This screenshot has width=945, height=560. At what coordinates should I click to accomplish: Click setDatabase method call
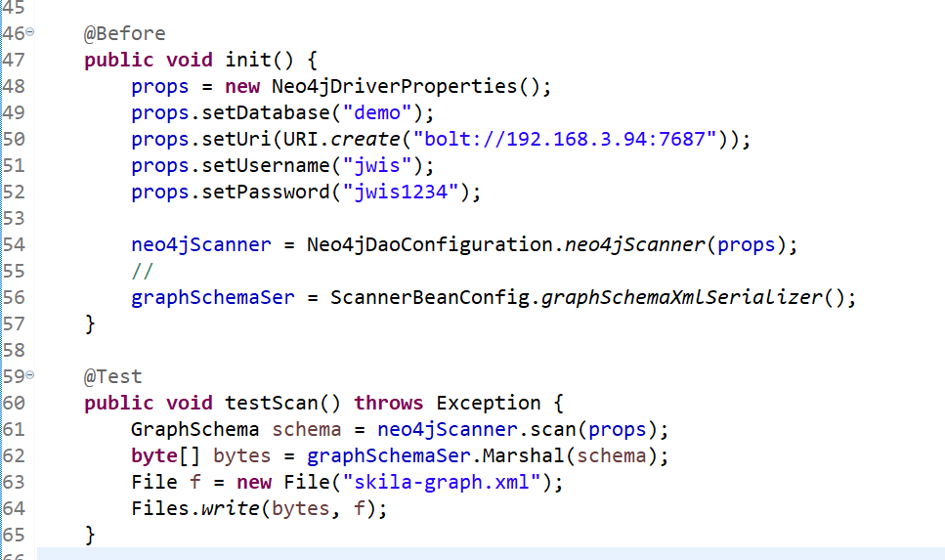(x=265, y=112)
